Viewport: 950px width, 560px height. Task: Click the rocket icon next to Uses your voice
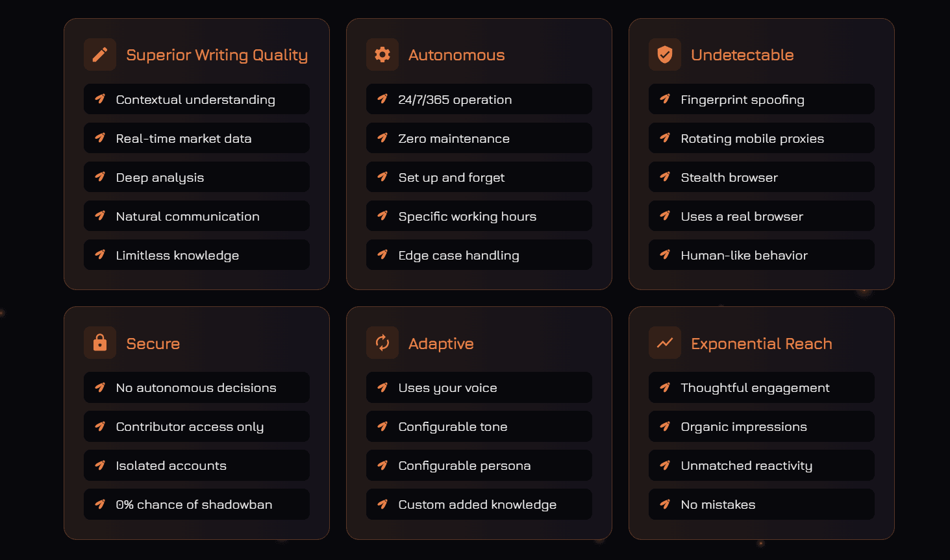pos(382,387)
